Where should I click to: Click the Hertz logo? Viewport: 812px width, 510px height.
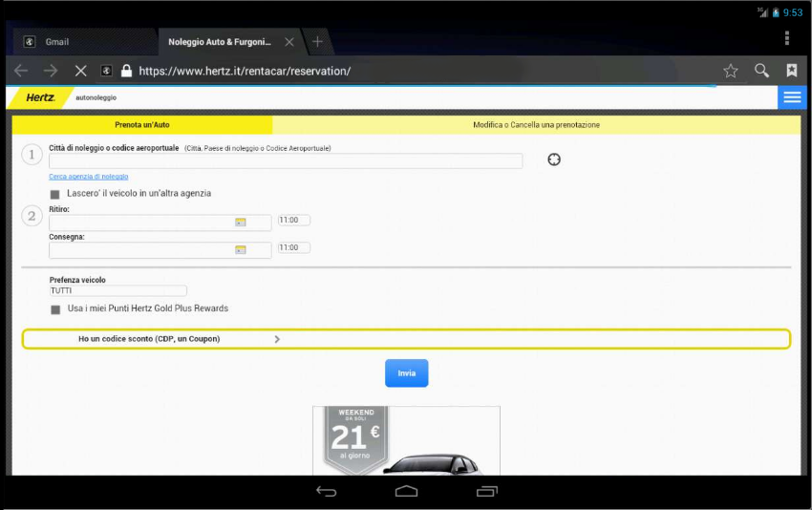pyautogui.click(x=40, y=97)
